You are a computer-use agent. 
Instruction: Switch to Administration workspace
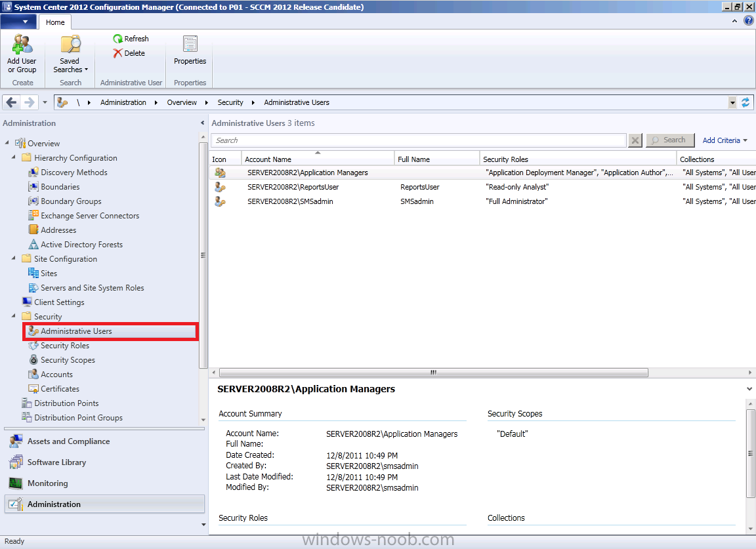click(x=104, y=504)
